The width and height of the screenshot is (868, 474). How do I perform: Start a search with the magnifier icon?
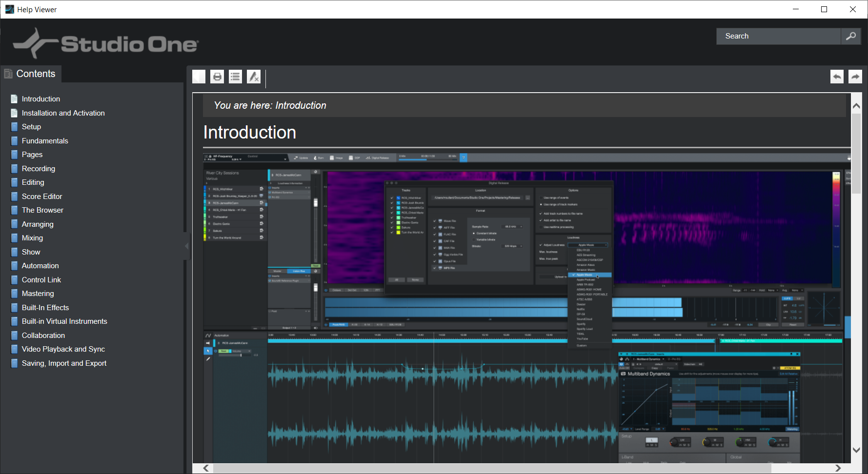[x=851, y=36]
